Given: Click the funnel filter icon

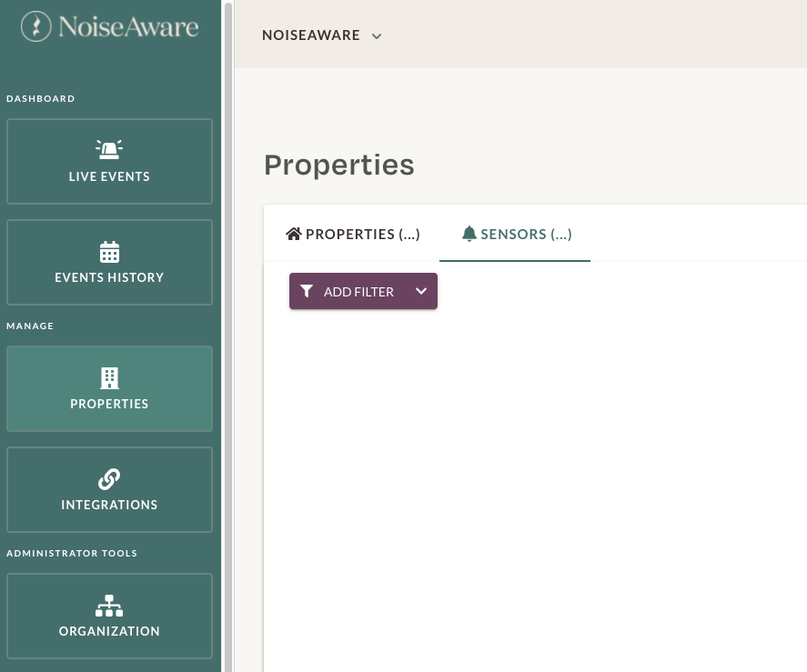Looking at the screenshot, I should pyautogui.click(x=307, y=291).
